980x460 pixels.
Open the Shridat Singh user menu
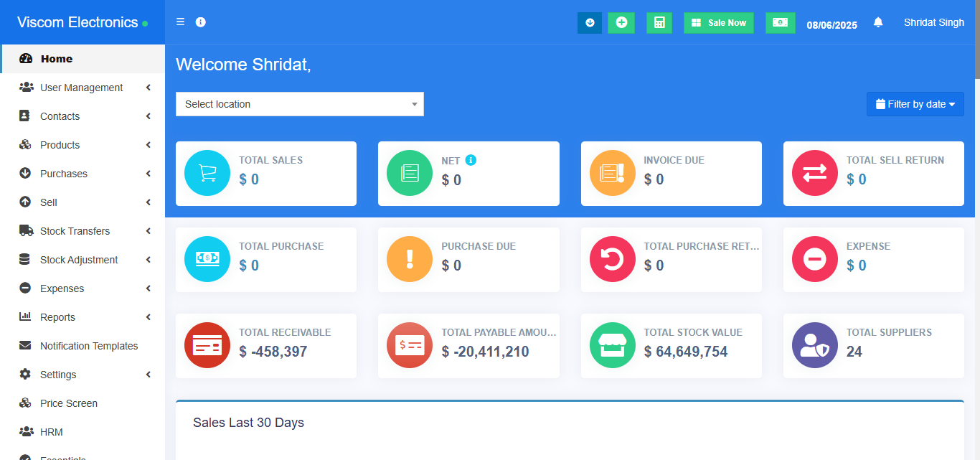point(933,23)
